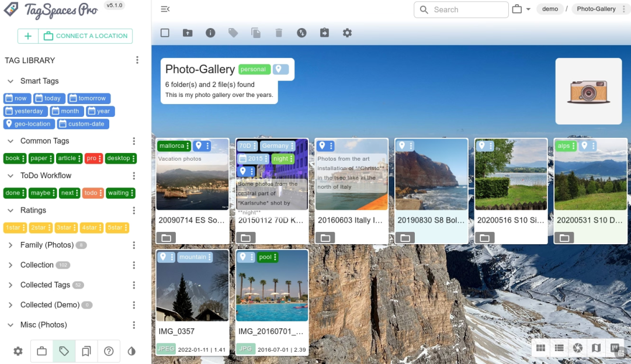Switch to Bookmarks sidebar tab

[x=86, y=351]
